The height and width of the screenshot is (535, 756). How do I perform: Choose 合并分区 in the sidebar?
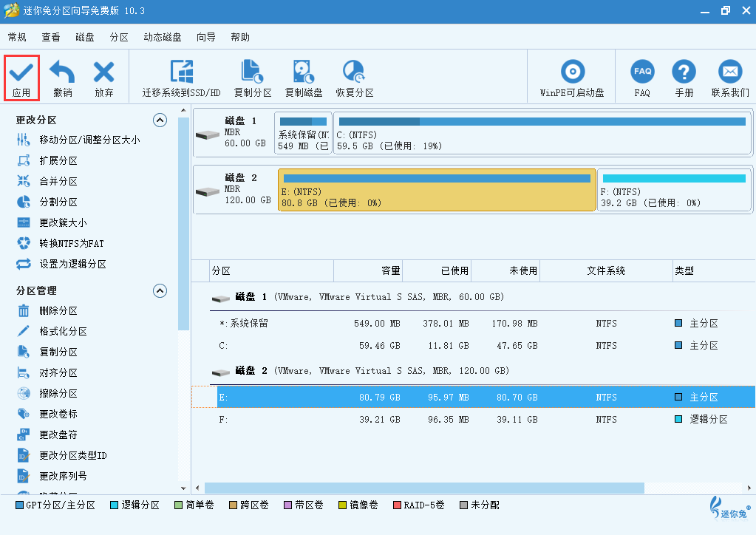click(x=47, y=181)
